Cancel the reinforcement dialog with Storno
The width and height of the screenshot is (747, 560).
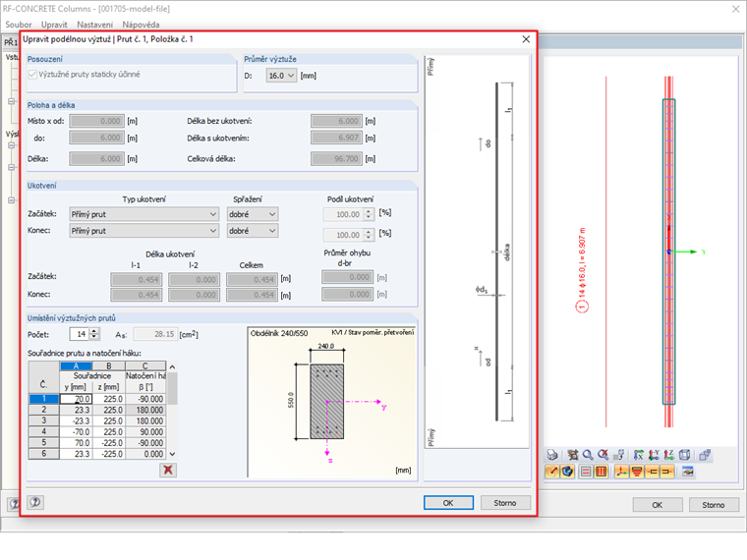[x=505, y=503]
